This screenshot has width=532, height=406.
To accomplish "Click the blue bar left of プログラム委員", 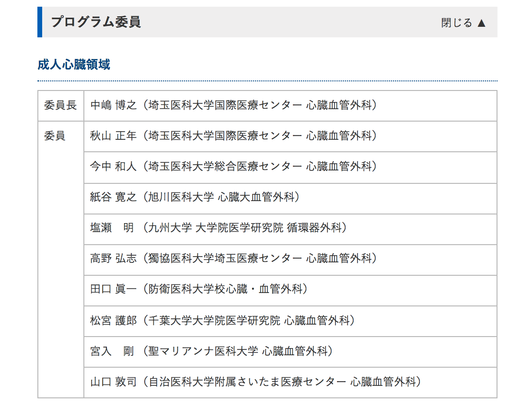I will (40, 22).
